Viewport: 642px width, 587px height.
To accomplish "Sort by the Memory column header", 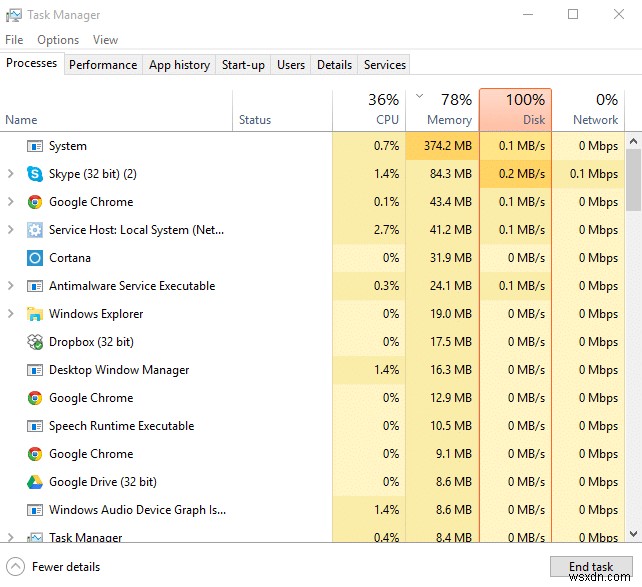I will coord(442,110).
